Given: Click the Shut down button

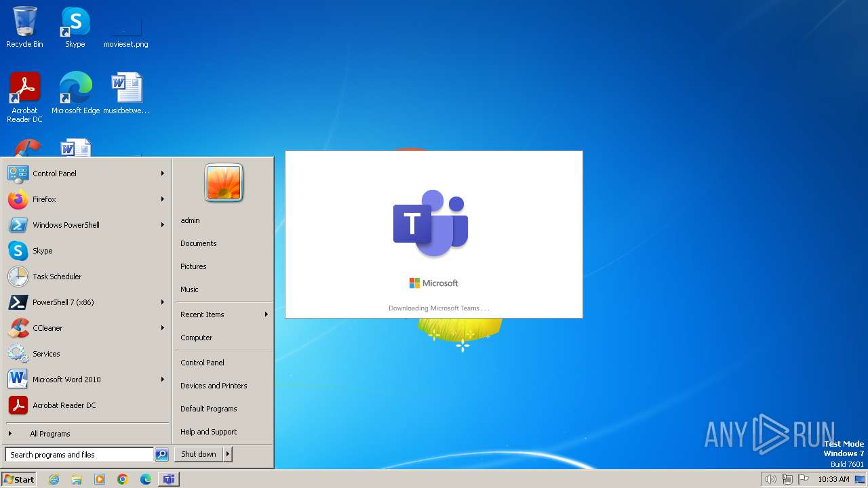Looking at the screenshot, I should pyautogui.click(x=199, y=454).
